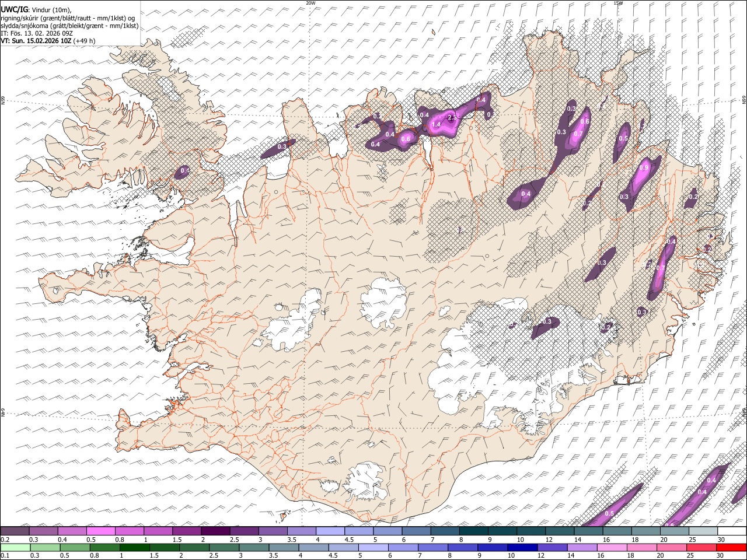This screenshot has height=560, width=747.
Task: Pick the dark purple 2 swatch, upper legend
Action: 215,531
